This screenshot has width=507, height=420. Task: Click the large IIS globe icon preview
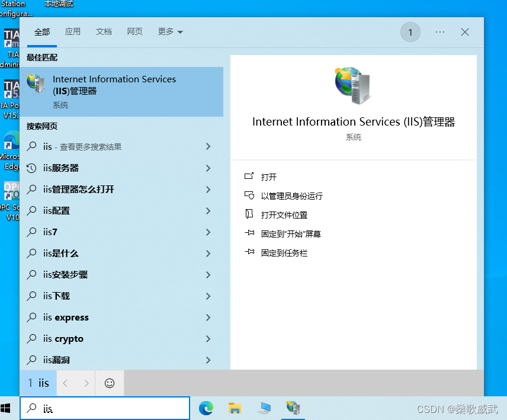click(x=353, y=85)
